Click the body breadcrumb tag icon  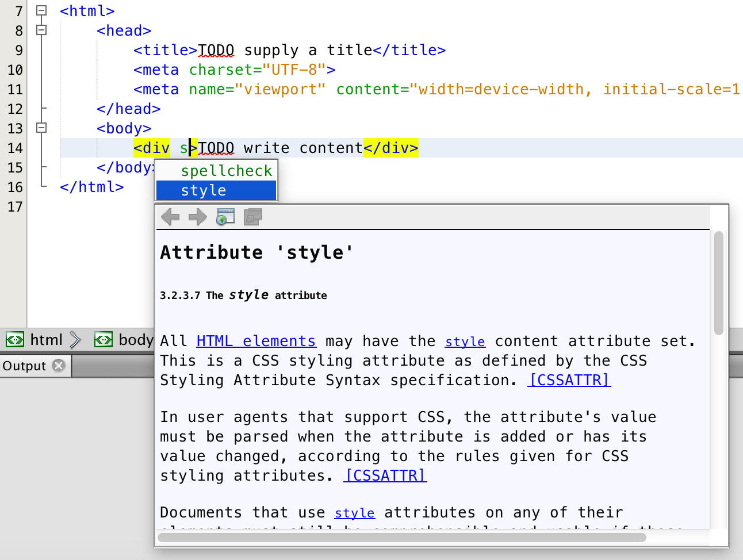coord(104,340)
